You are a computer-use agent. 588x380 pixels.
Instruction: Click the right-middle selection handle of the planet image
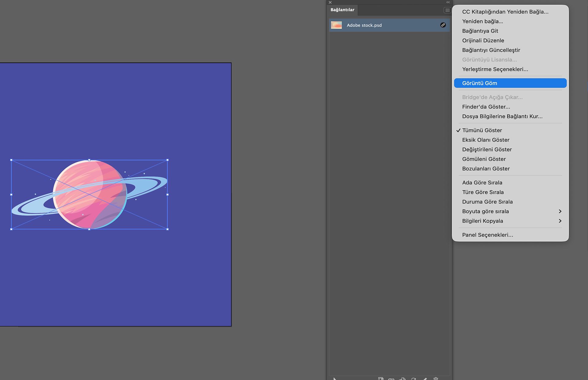pyautogui.click(x=168, y=195)
